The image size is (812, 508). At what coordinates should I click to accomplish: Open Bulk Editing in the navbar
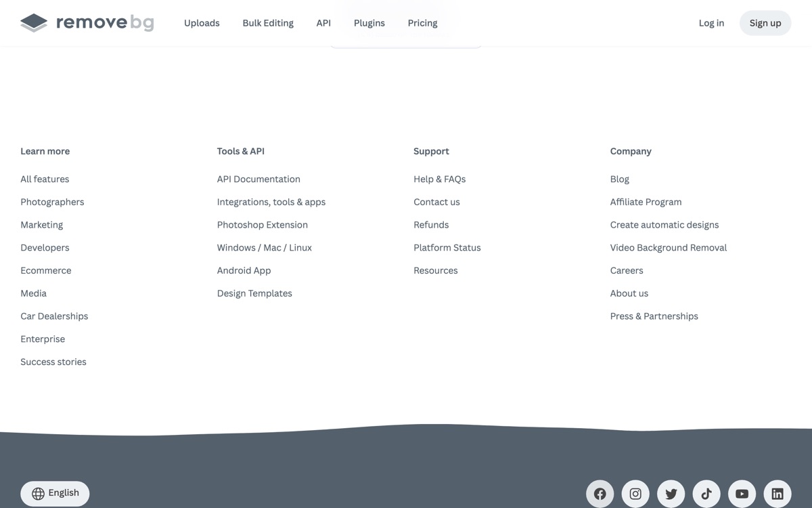[268, 23]
